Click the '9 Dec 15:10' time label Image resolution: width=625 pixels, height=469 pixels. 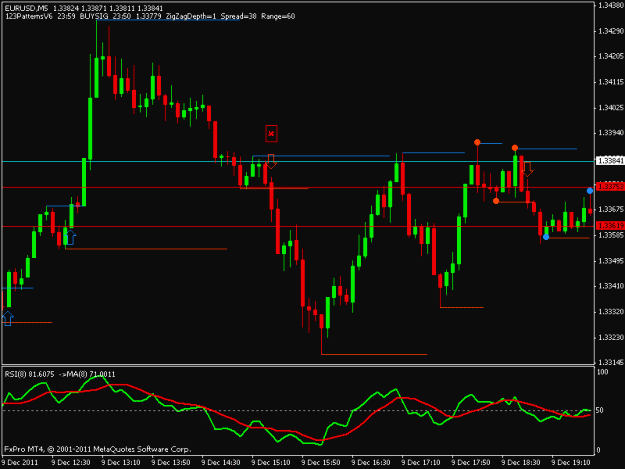point(271,463)
